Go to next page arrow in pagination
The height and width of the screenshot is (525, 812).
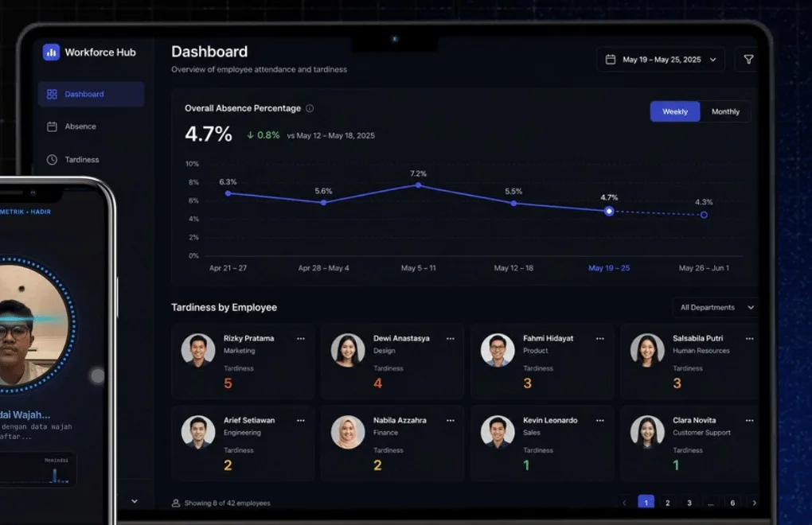(754, 503)
